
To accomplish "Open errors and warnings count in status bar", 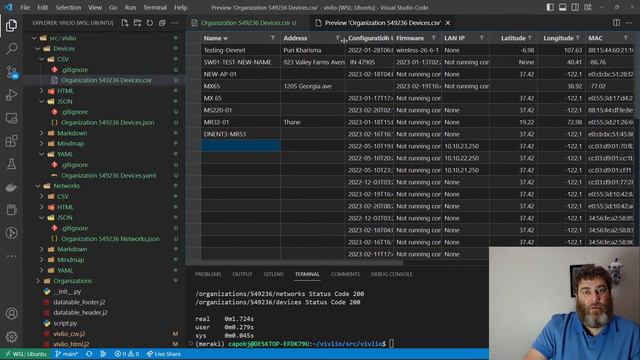I will click(127, 354).
